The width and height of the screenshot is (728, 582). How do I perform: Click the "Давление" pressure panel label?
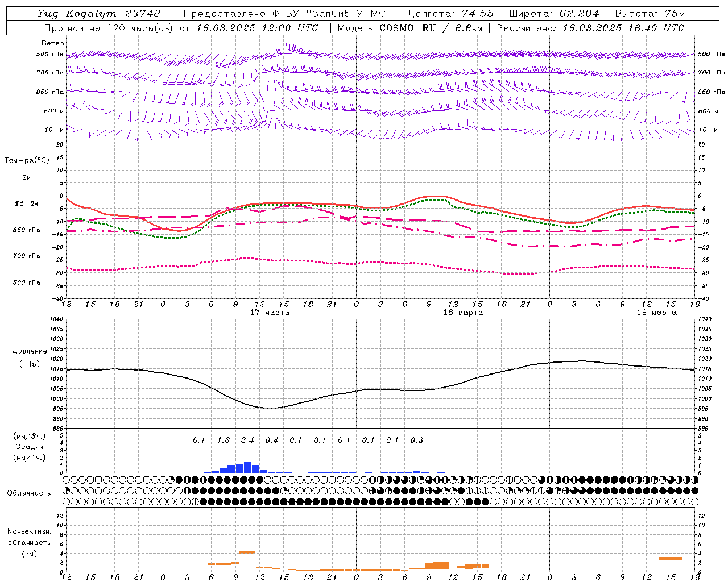[29, 351]
